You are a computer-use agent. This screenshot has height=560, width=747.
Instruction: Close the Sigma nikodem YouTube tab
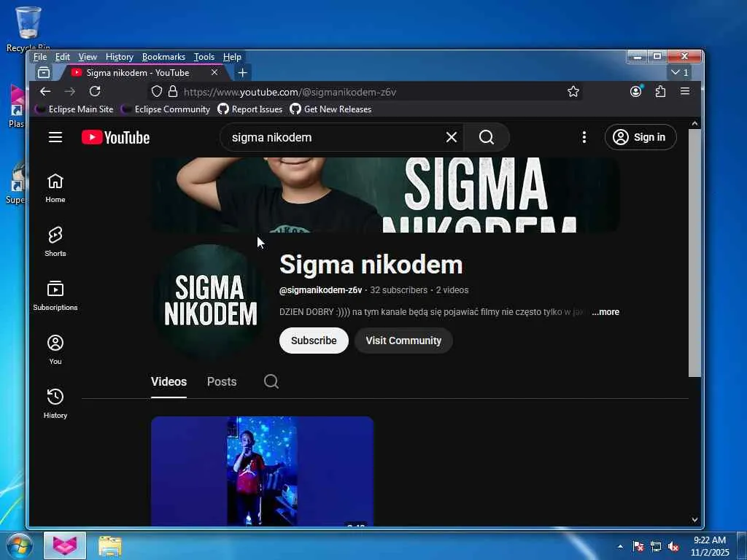(x=214, y=72)
